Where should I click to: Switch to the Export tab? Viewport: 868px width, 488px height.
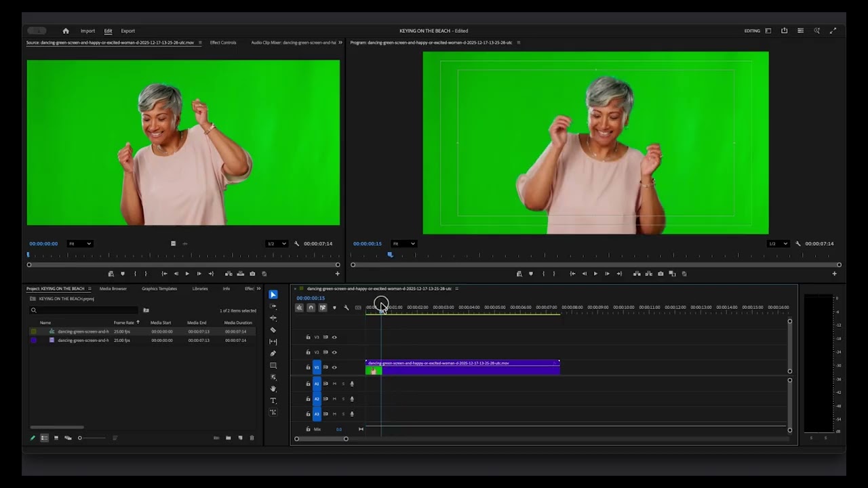pos(127,30)
